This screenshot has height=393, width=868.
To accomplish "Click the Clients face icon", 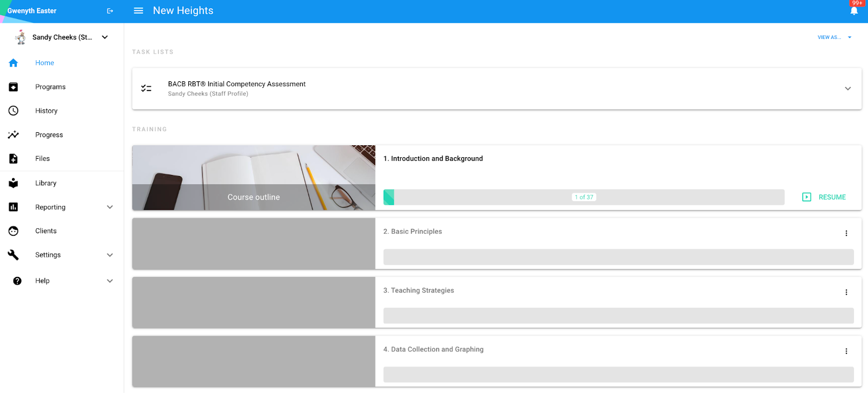I will 14,231.
